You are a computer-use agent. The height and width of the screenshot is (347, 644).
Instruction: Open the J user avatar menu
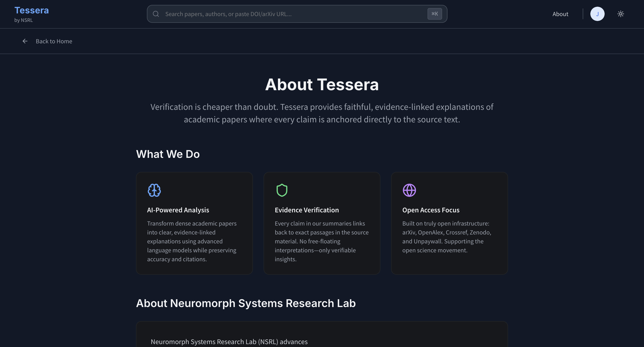597,14
